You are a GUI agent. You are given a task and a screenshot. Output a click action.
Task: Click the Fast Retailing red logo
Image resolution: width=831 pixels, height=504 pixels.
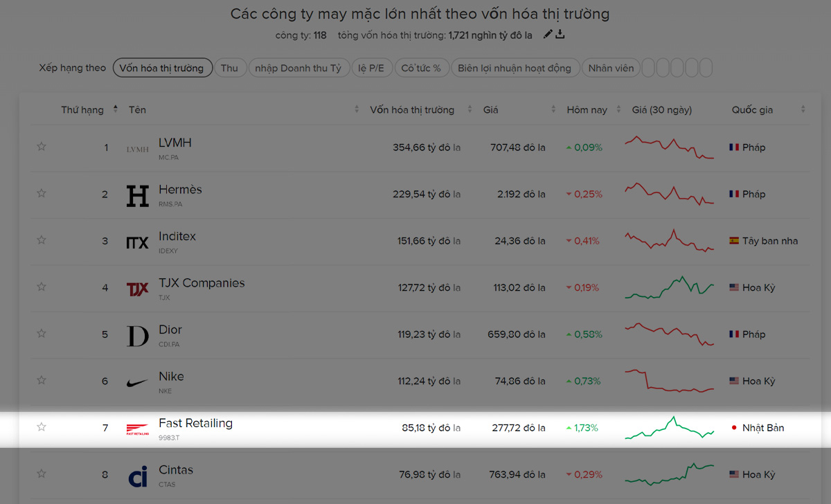pos(137,429)
